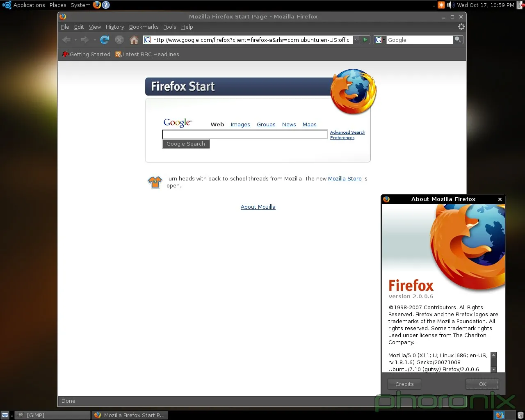
Task: Click the News link
Action: coord(289,124)
